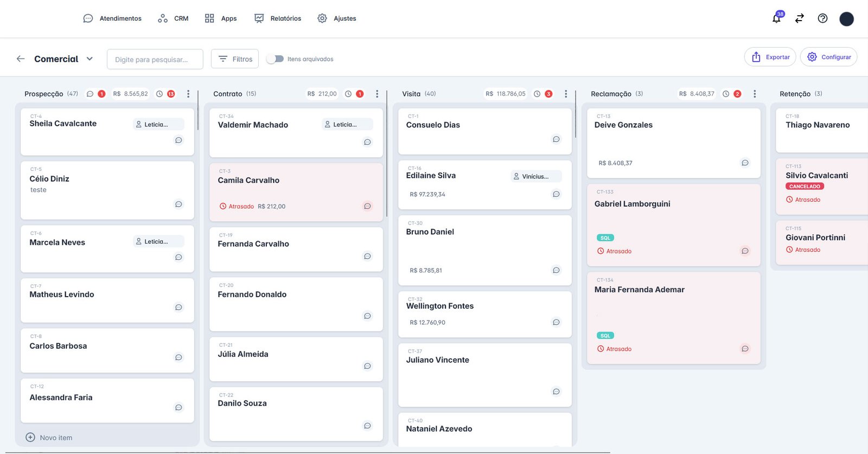
Task: Click SQL tag on Maria Fernanda Ademar card
Action: [605, 336]
